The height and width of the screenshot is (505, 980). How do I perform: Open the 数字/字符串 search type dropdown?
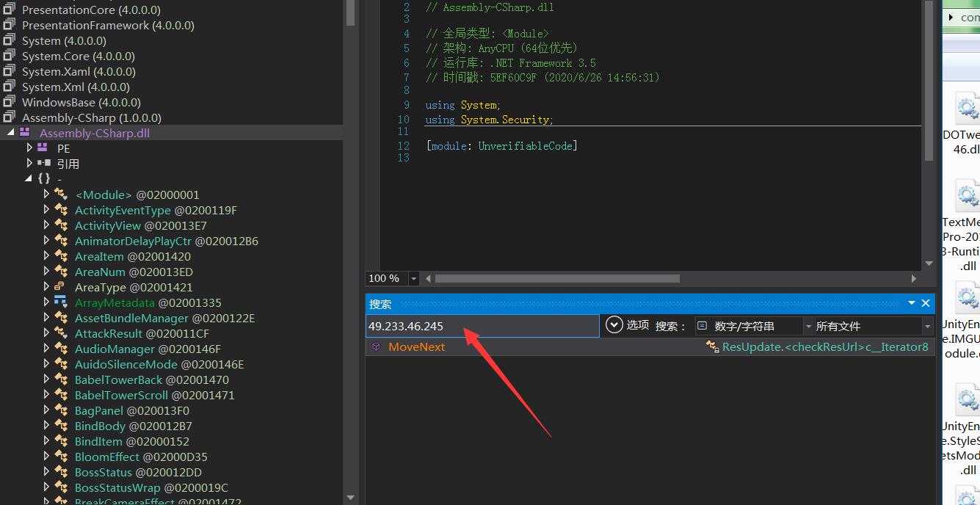coord(808,326)
